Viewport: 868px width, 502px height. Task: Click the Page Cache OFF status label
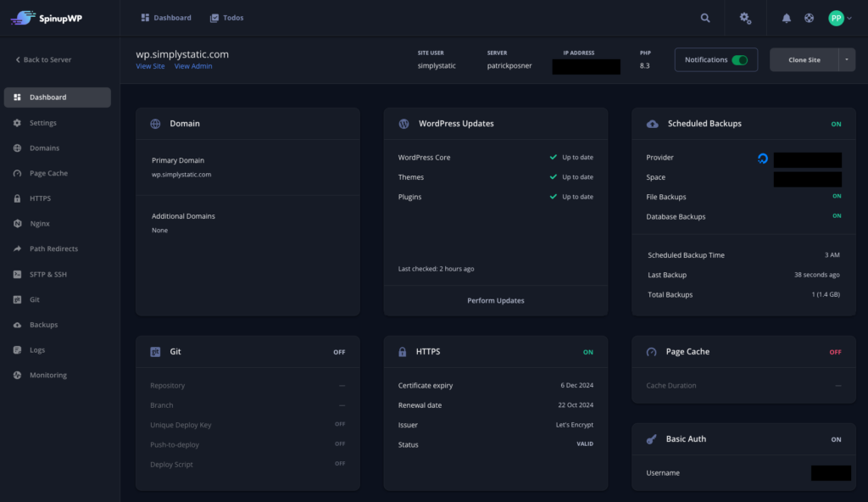[835, 352]
